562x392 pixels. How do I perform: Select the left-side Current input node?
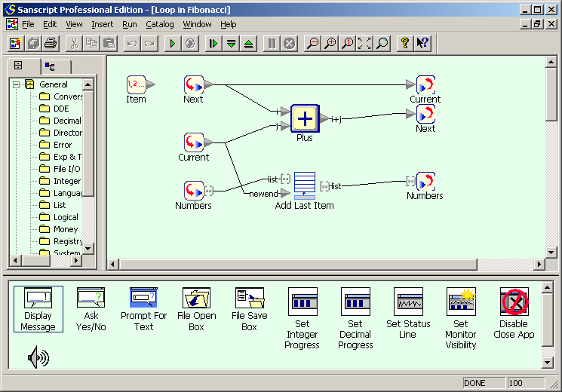click(x=194, y=142)
